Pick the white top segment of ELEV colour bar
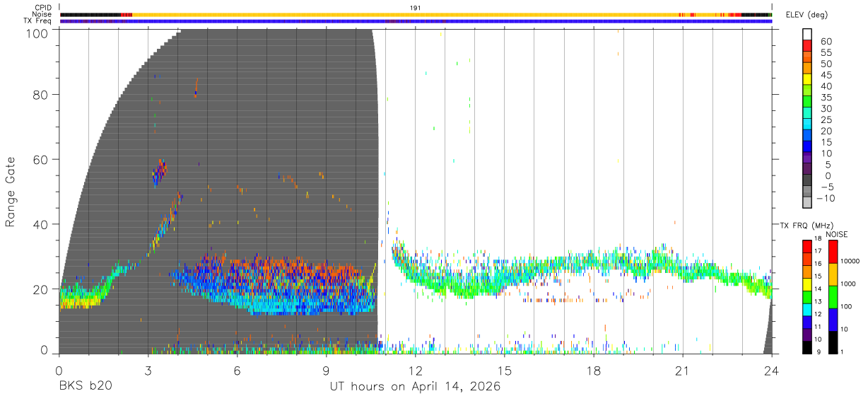 [808, 35]
